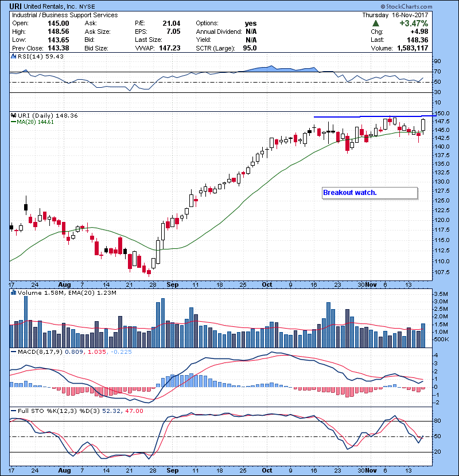Viewport: 459px width, 476px height.
Task: Click the Open value 145.00
Action: click(59, 24)
